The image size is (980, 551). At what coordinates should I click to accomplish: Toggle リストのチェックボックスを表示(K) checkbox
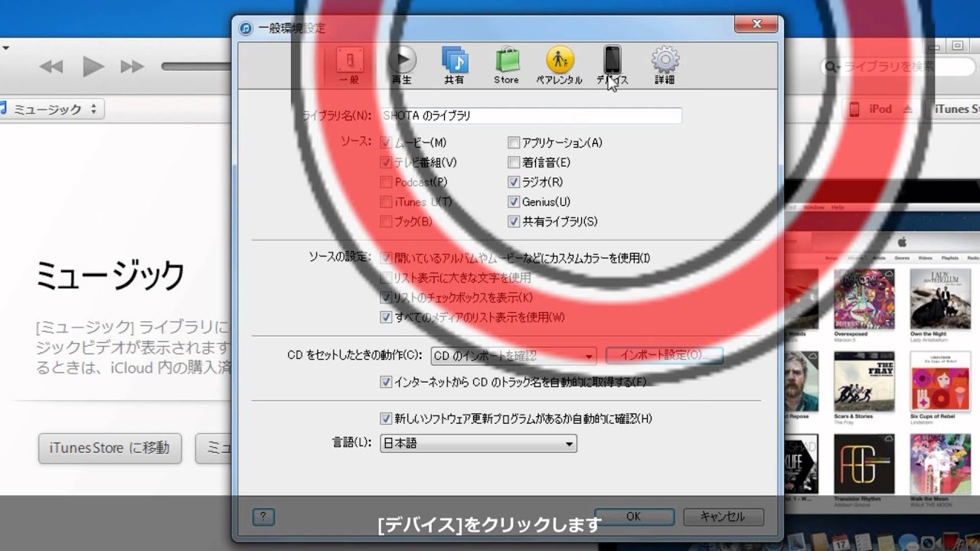point(386,298)
